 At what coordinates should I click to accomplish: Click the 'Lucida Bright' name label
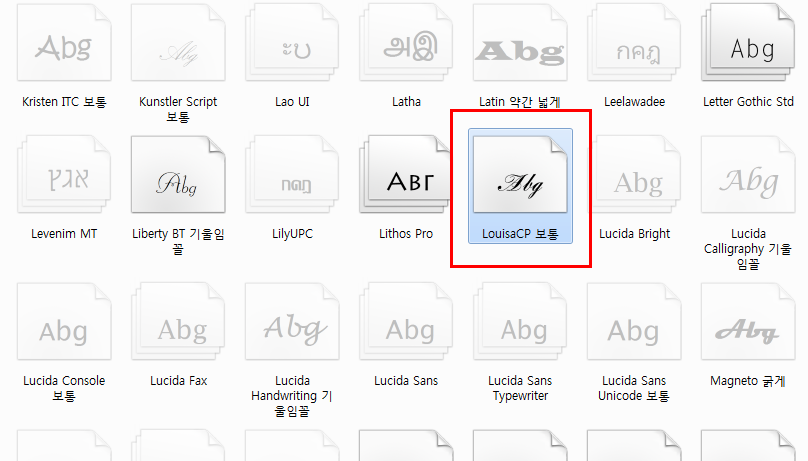[x=634, y=234]
